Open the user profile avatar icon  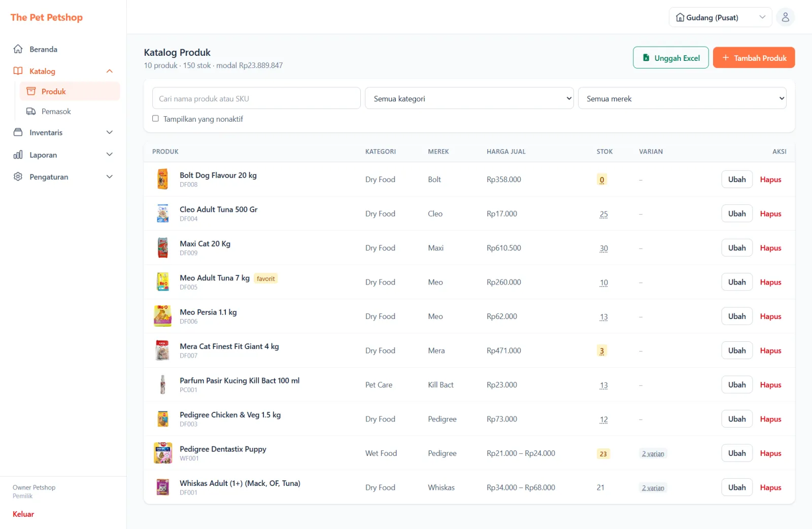(785, 17)
